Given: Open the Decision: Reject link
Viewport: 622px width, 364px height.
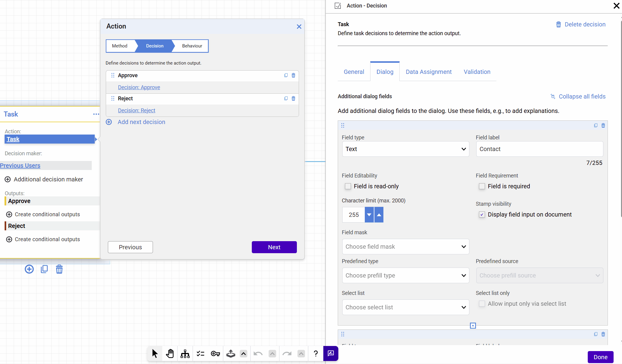Looking at the screenshot, I should [x=137, y=111].
